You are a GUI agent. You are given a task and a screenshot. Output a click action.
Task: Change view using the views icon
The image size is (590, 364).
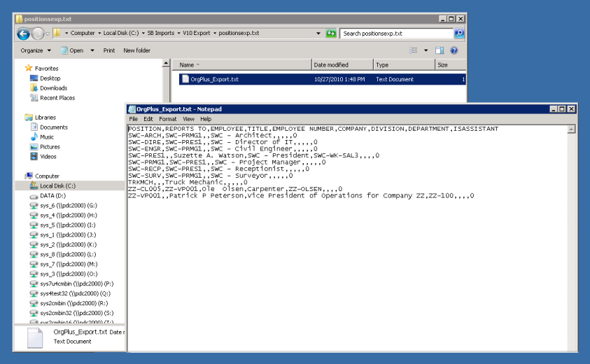pos(413,50)
